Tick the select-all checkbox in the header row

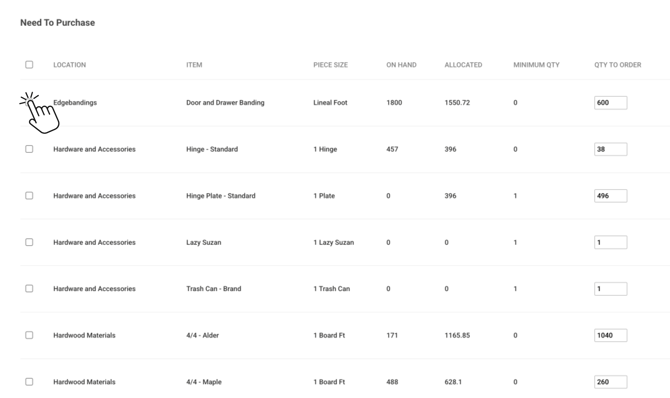29,65
